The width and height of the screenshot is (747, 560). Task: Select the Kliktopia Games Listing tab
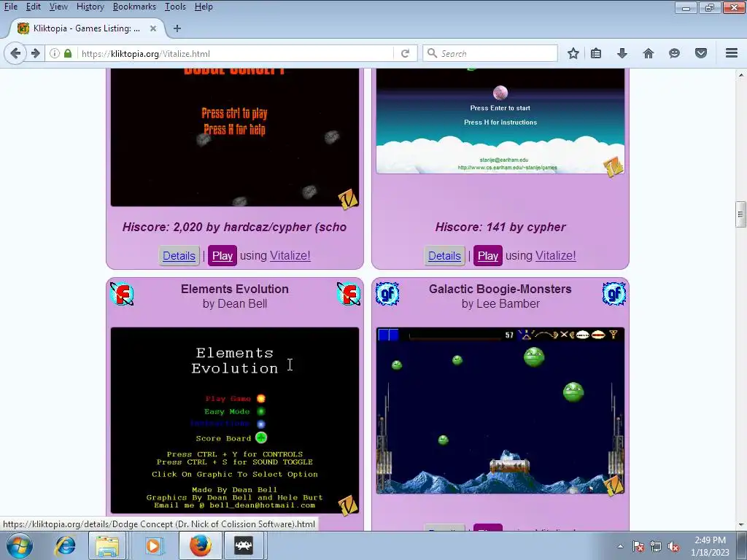click(86, 28)
